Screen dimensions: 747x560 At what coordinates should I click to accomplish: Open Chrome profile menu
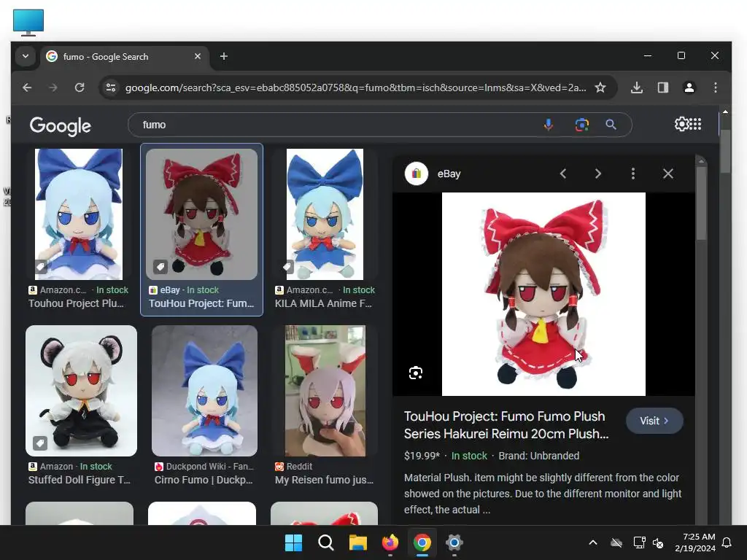click(689, 87)
